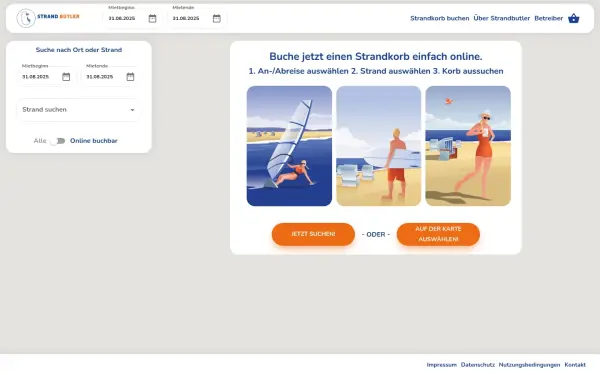This screenshot has height=375, width=600.
Task: Click the '1. An-/Abreise auswählen' steps line
Action: 376,71
